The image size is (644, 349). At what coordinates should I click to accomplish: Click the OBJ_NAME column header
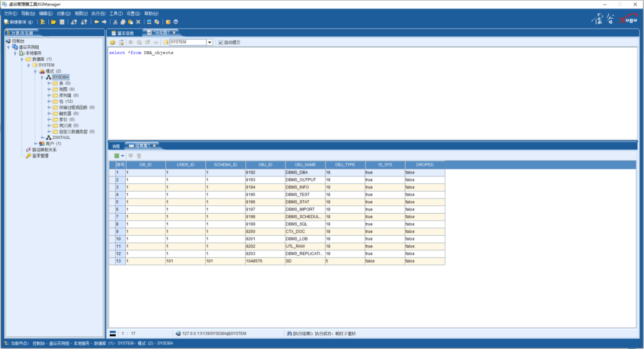click(x=305, y=164)
